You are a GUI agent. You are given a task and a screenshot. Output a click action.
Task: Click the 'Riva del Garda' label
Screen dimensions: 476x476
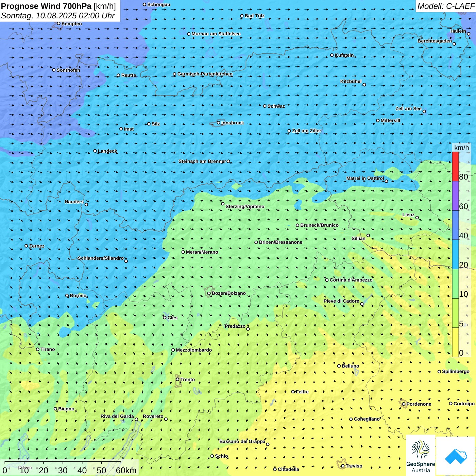click(x=117, y=416)
